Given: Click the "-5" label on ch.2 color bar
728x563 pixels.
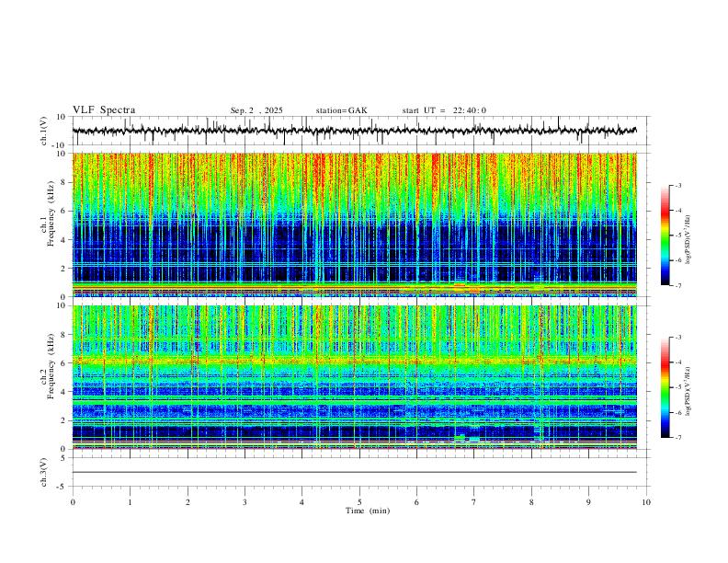Looking at the screenshot, I should tap(677, 387).
